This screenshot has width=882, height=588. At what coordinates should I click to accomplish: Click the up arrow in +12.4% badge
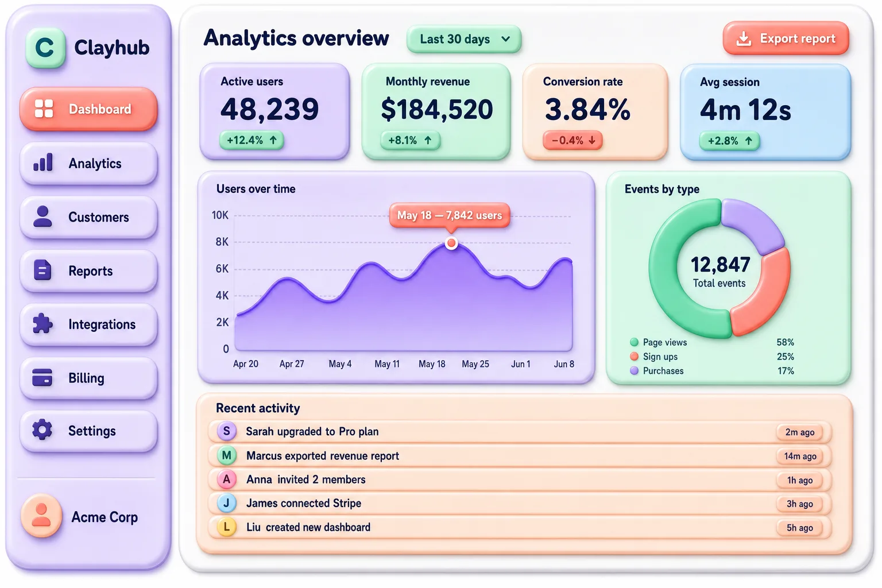point(273,140)
